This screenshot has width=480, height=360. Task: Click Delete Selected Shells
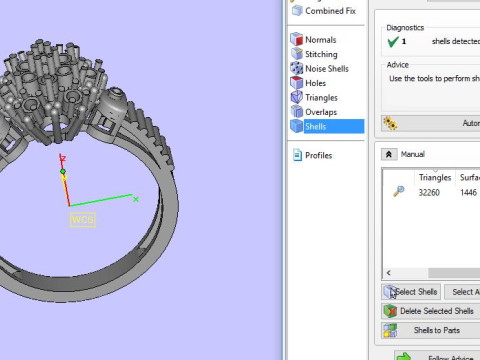(x=431, y=311)
